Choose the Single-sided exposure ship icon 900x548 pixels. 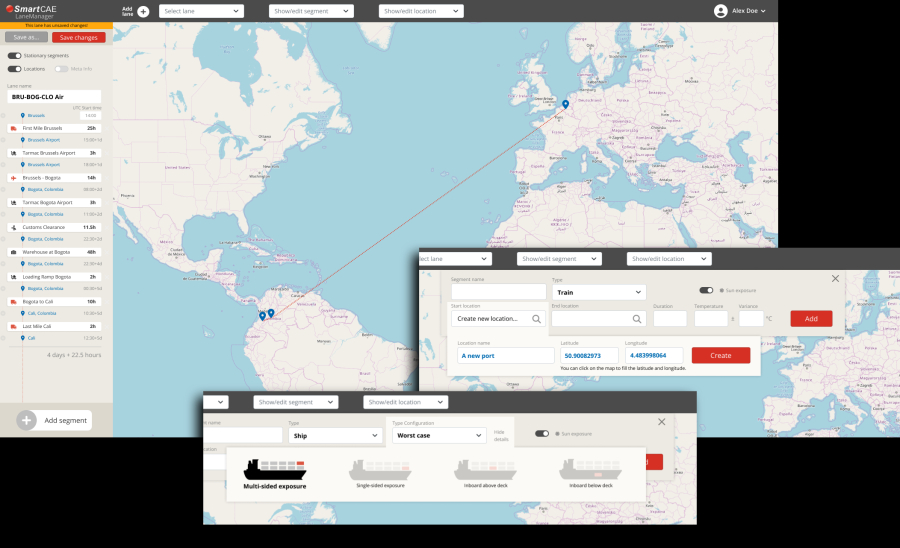(x=380, y=469)
